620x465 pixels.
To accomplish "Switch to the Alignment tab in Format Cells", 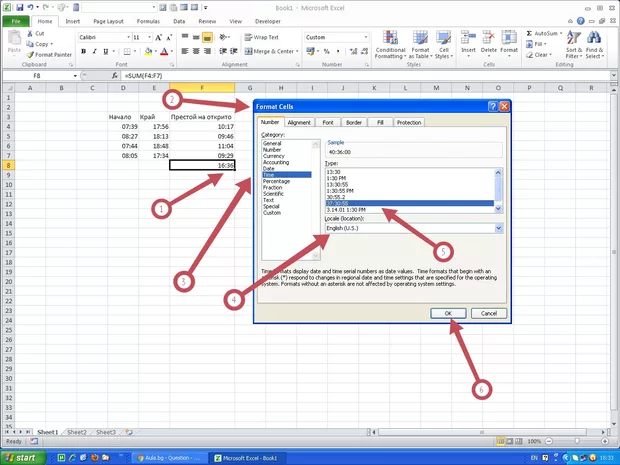I will [x=299, y=122].
